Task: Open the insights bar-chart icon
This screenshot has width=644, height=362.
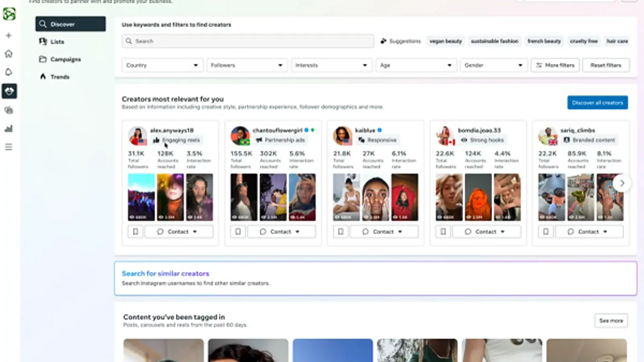Action: (x=8, y=128)
